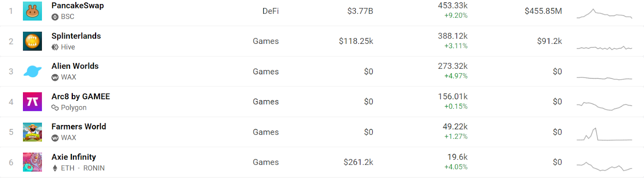Click the BSC chain icon under PancakeSwap
644x178 pixels.
coord(55,17)
